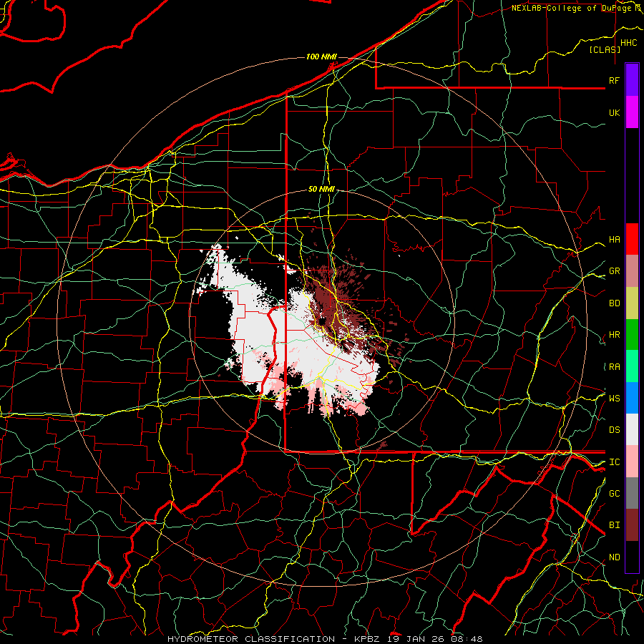644x644 pixels.
Task: Click the ND legend label
Action: click(614, 557)
